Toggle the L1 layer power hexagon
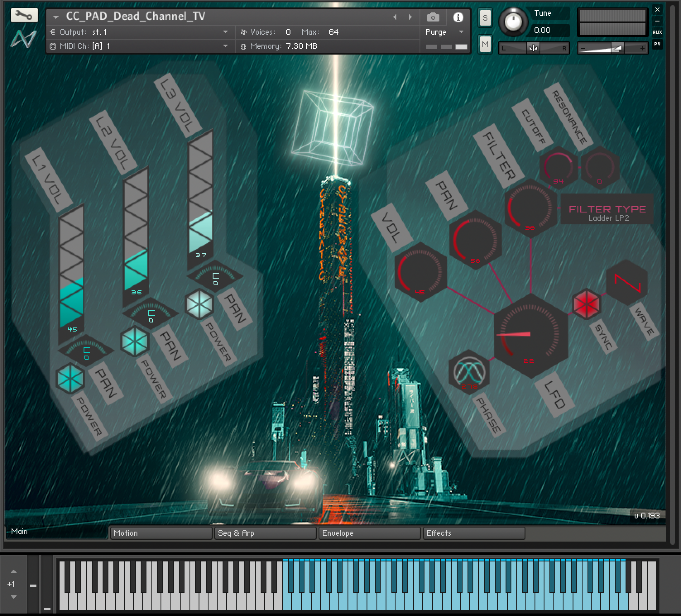The image size is (681, 616). [x=70, y=378]
